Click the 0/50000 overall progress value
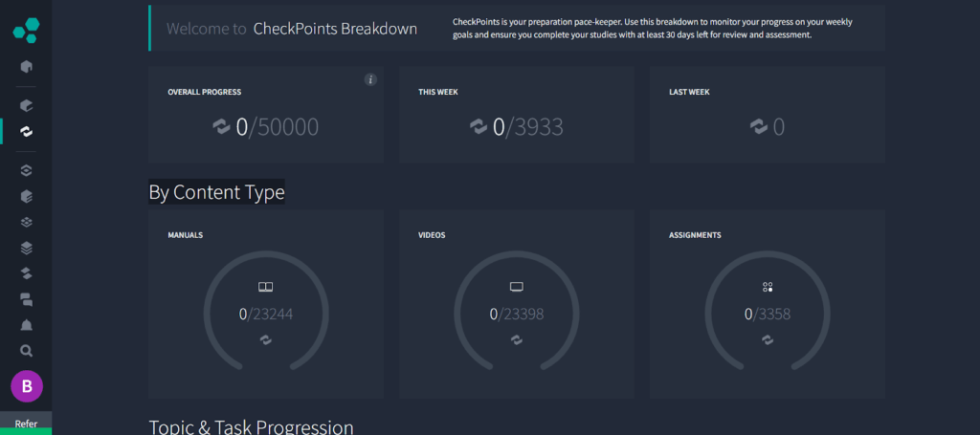This screenshot has width=980, height=435. pyautogui.click(x=277, y=127)
